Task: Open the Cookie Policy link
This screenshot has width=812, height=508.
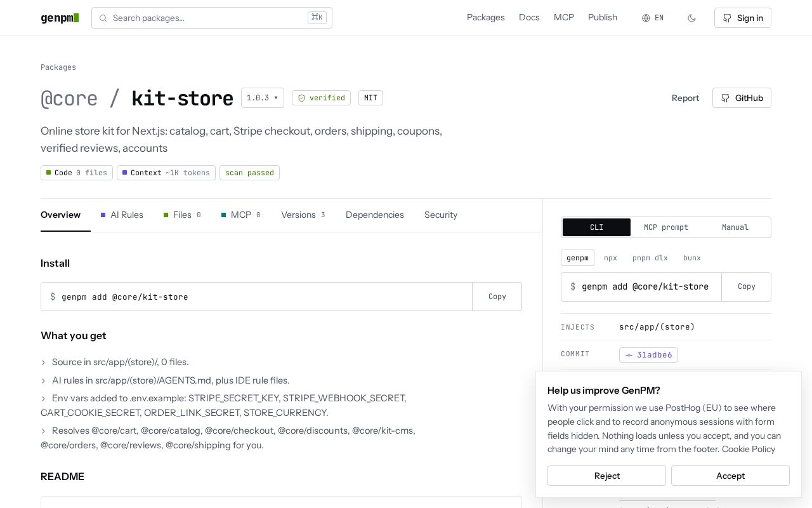Action: coord(749,449)
